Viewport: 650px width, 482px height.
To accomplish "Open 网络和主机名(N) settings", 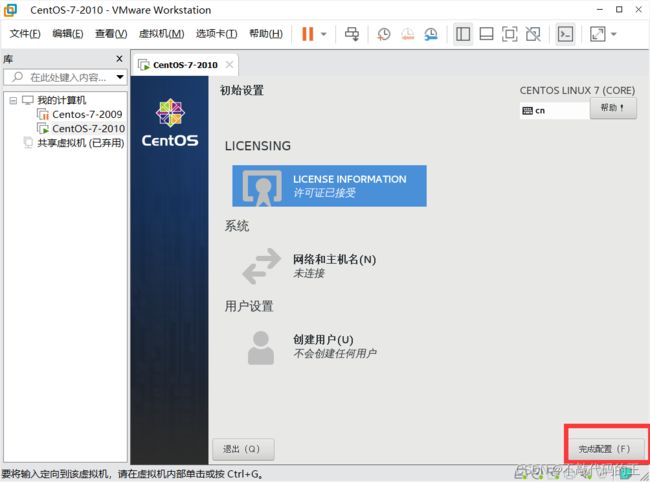I will pyautogui.click(x=334, y=259).
